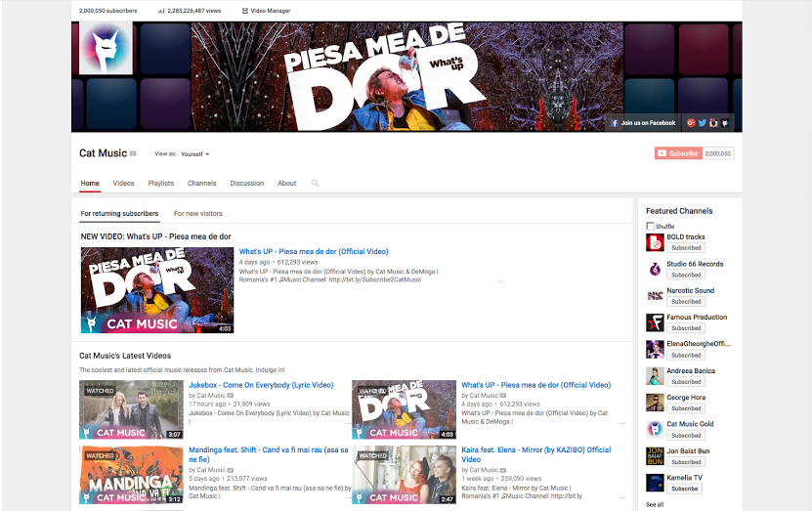
Task: Expand Featured Channels with See all
Action: [654, 505]
